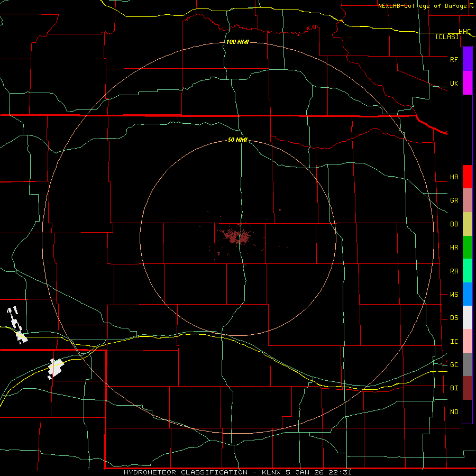
Task: Click the RA light-green legend swatch
Action: [x=467, y=271]
